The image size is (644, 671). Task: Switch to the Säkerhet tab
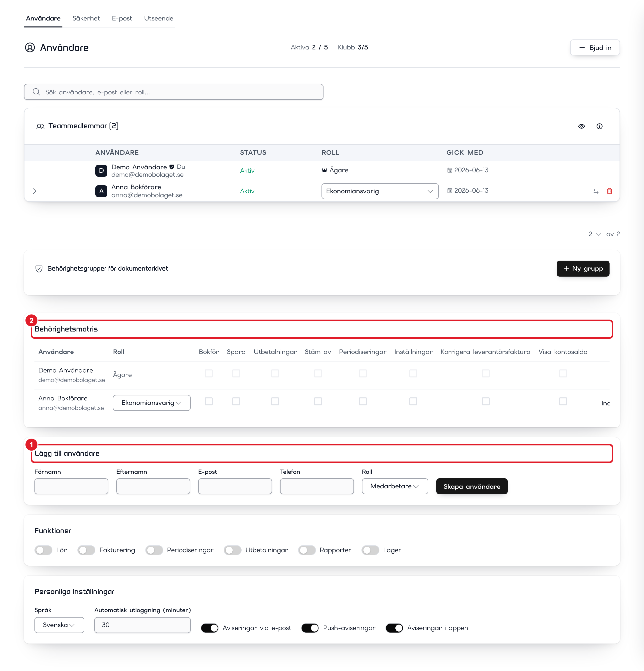pyautogui.click(x=86, y=18)
